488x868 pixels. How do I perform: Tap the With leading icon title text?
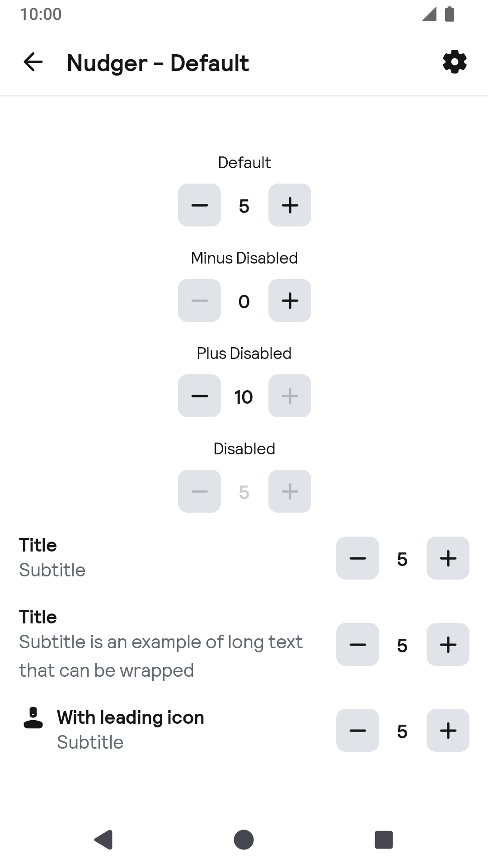tap(131, 717)
